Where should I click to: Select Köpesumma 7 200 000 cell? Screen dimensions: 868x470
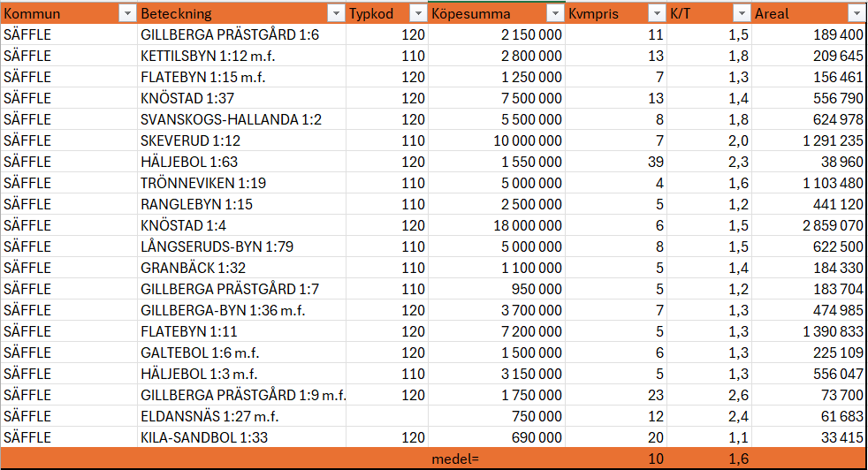tap(496, 331)
